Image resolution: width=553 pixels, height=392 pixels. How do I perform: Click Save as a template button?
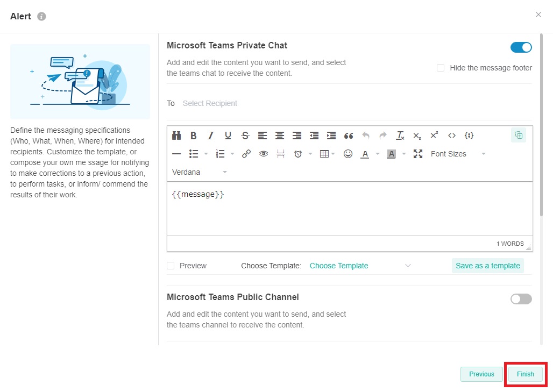pos(487,266)
